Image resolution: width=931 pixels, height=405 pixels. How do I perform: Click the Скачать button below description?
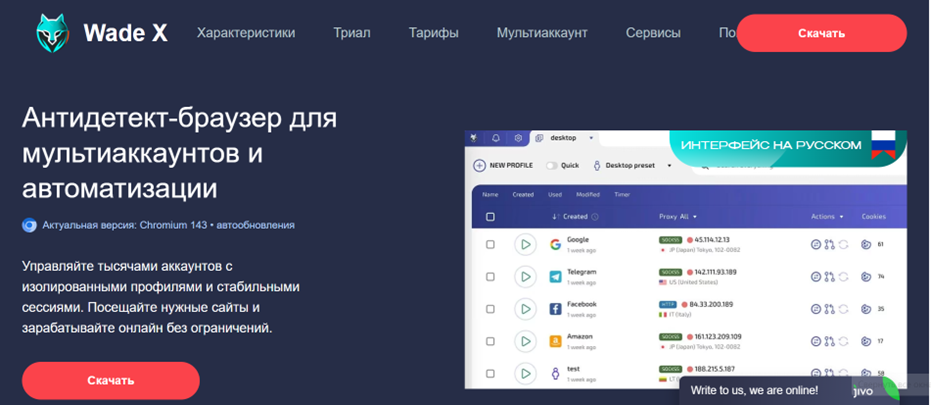pyautogui.click(x=111, y=380)
